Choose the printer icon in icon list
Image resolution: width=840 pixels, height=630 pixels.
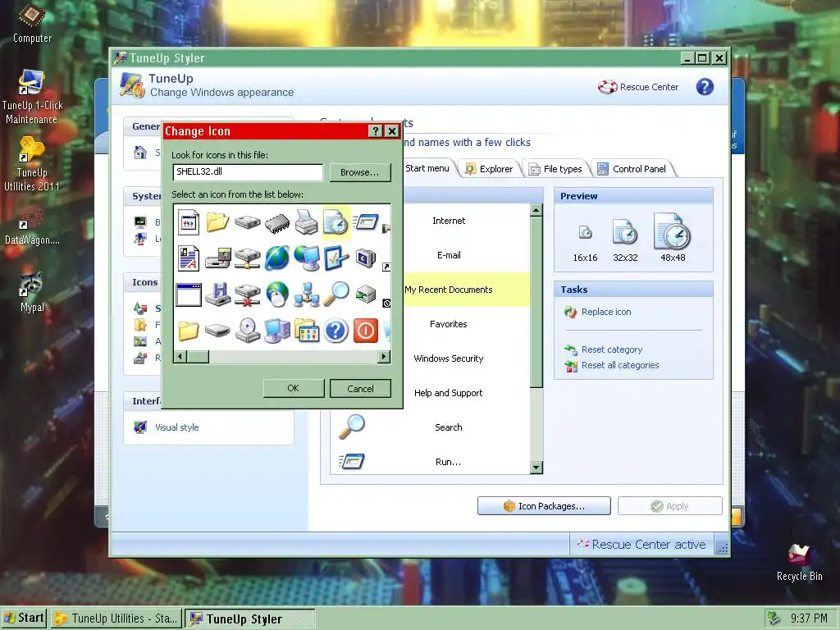point(307,221)
